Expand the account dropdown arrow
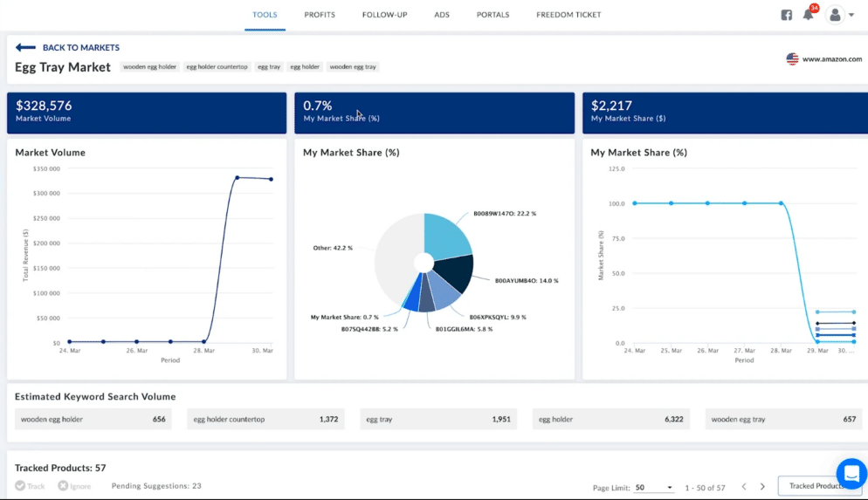Image resolution: width=868 pixels, height=500 pixels. (x=851, y=15)
